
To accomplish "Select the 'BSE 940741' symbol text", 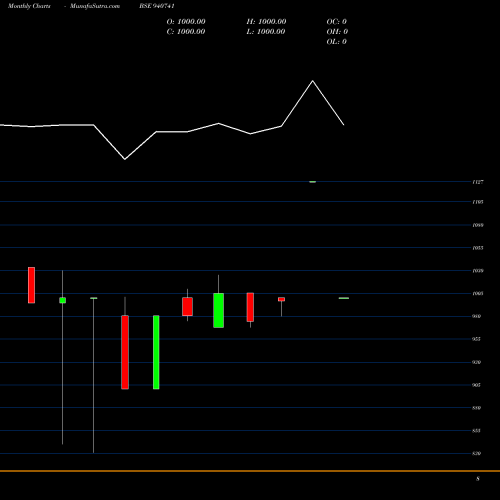I will pos(157,6).
